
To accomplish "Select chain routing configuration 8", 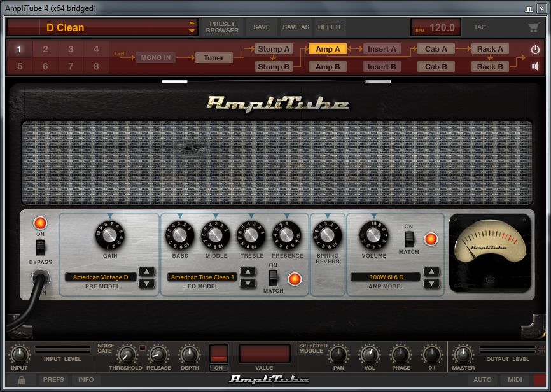I will point(96,66).
